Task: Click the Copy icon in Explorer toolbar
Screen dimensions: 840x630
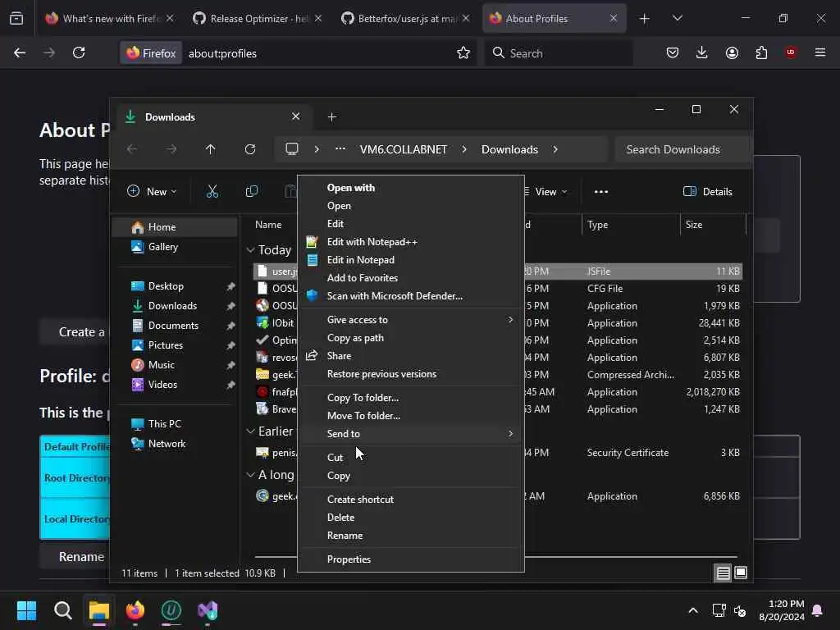Action: [x=251, y=191]
